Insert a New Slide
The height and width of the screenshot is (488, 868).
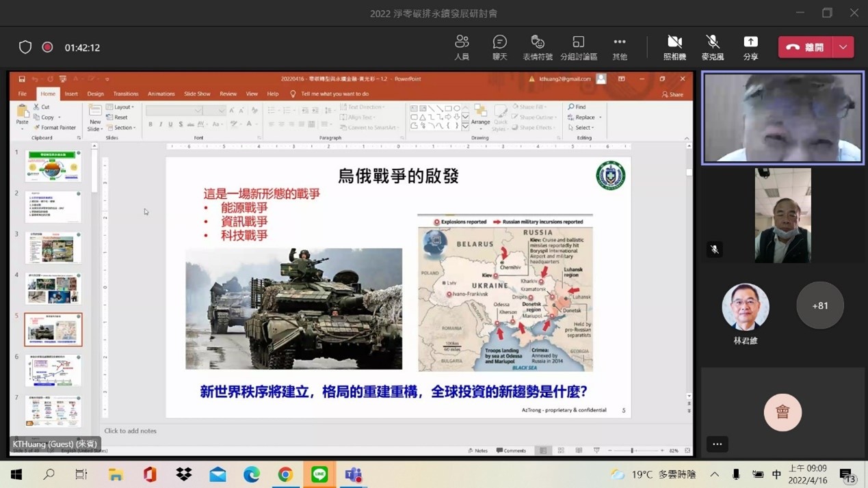tap(94, 118)
